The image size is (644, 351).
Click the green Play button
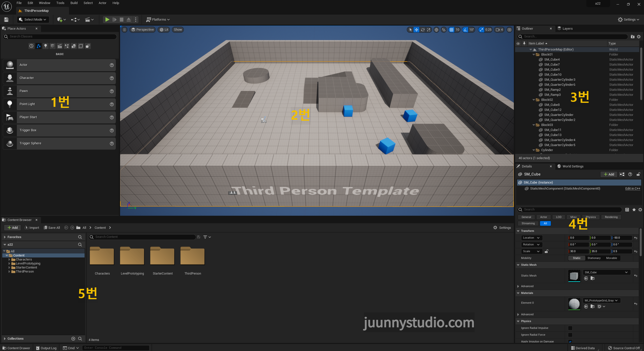[x=107, y=20]
